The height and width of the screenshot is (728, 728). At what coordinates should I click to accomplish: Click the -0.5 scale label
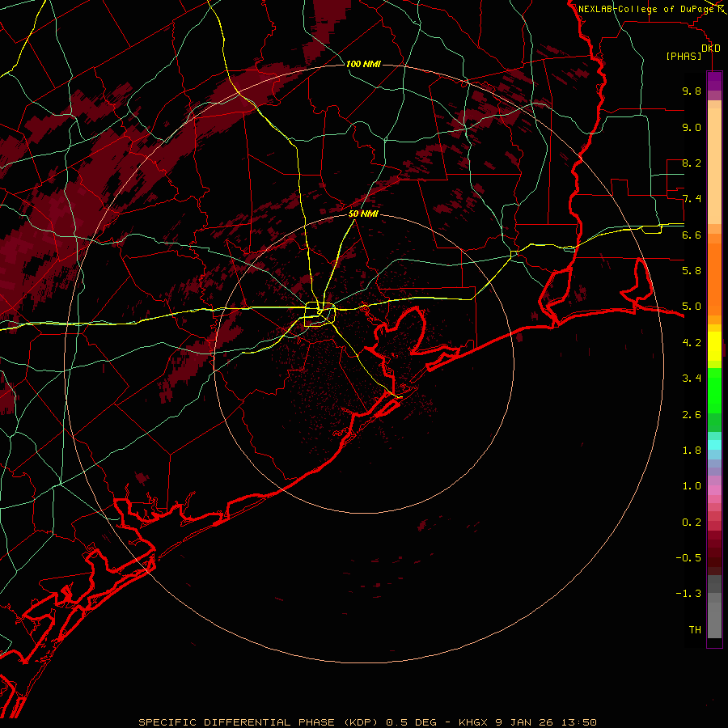click(x=688, y=558)
